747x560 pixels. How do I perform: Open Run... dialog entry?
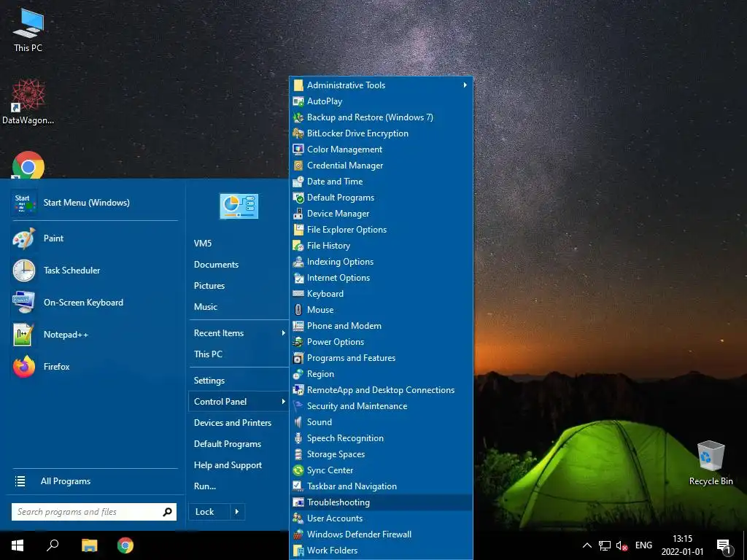point(239,486)
